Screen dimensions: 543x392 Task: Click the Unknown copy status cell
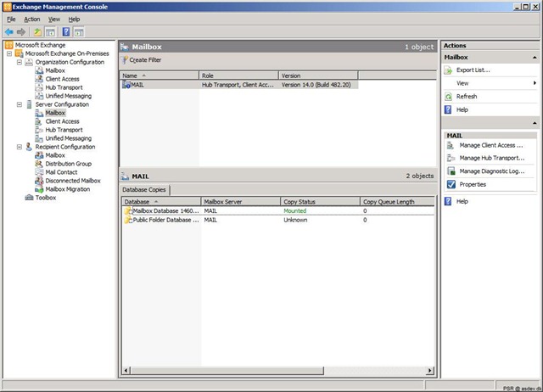tap(295, 220)
